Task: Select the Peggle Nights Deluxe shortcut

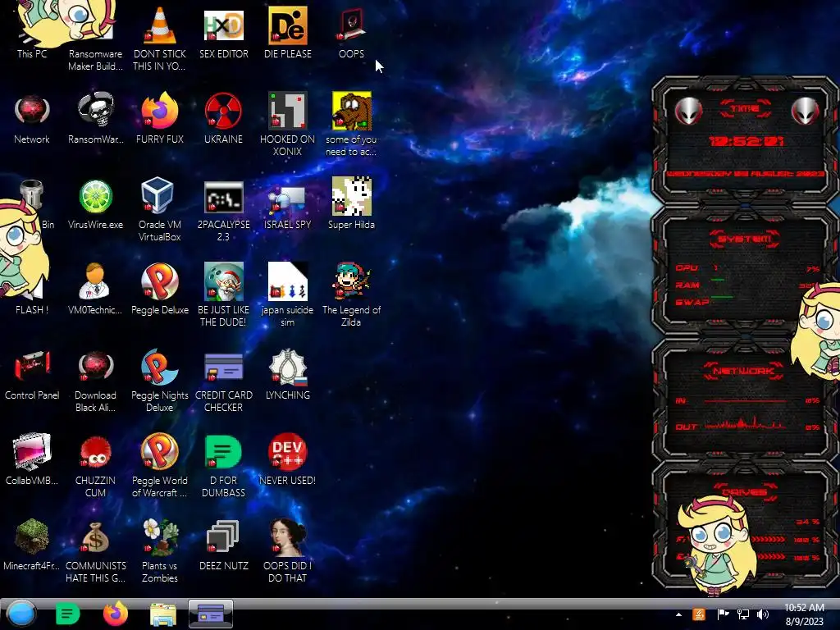Action: pos(160,381)
